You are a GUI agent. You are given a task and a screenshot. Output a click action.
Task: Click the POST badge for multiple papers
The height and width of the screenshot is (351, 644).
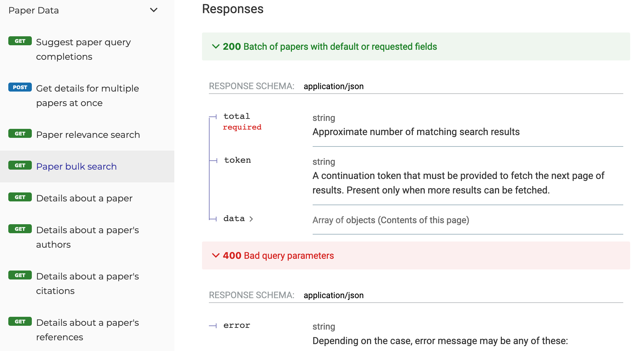pos(20,87)
